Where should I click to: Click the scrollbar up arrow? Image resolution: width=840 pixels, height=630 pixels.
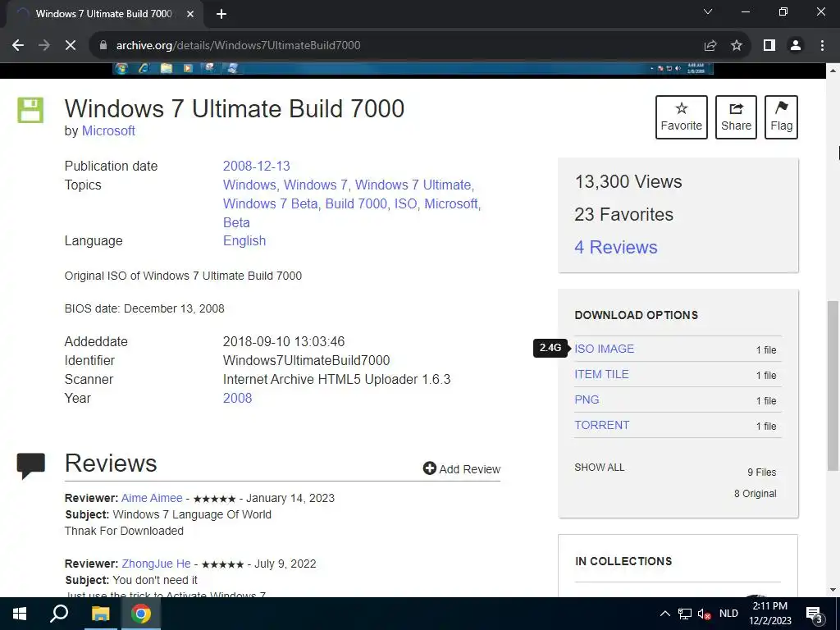point(833,71)
